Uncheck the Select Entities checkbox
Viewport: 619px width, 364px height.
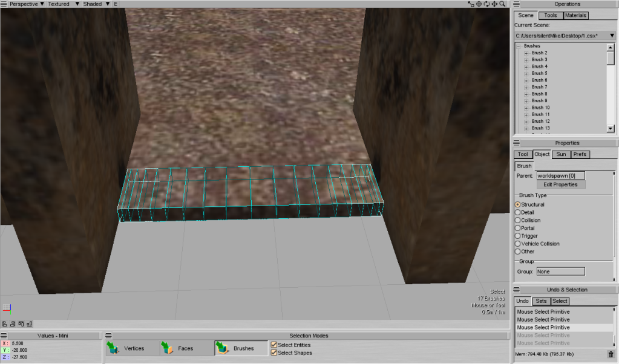click(x=274, y=345)
